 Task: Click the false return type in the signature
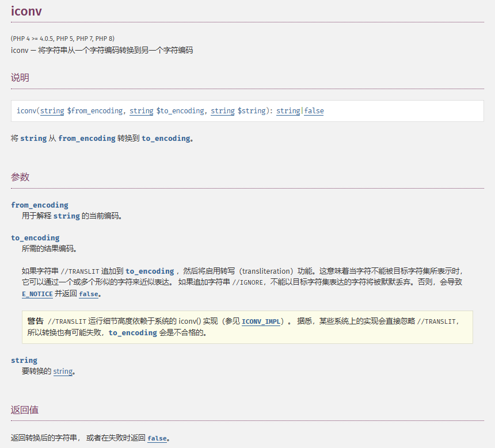(314, 111)
